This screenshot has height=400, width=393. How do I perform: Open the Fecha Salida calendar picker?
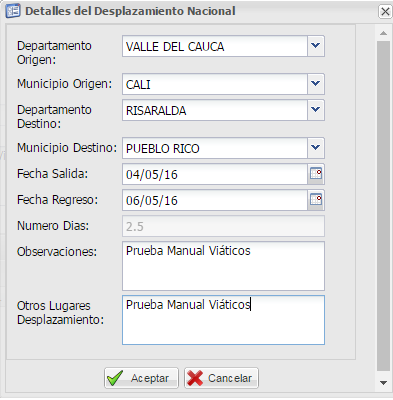(316, 174)
